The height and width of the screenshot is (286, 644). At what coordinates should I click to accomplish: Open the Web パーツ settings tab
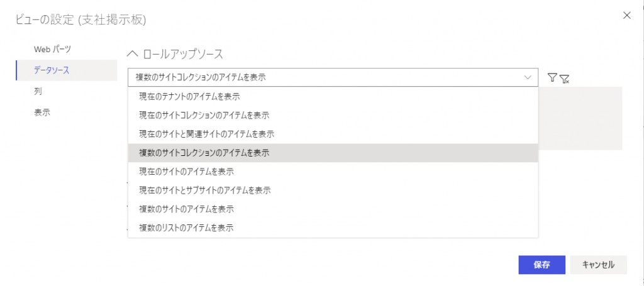pyautogui.click(x=52, y=49)
